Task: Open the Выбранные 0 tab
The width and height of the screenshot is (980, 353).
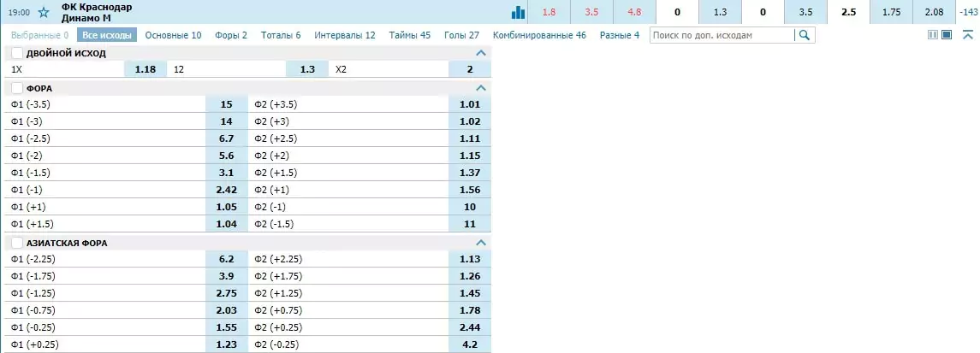Action: [x=40, y=35]
